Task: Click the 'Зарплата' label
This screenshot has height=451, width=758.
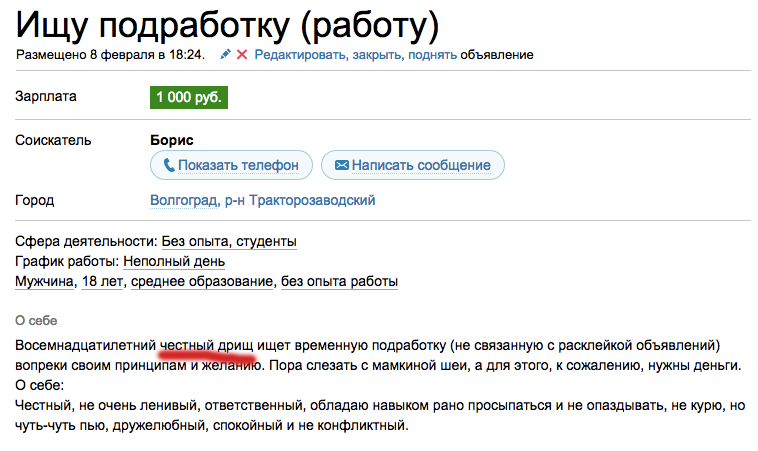Action: pos(46,97)
